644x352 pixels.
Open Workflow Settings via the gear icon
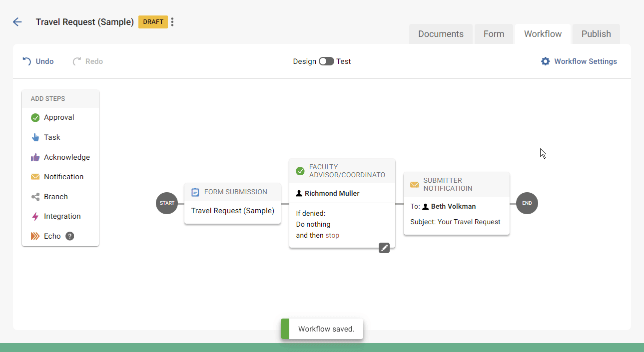545,61
